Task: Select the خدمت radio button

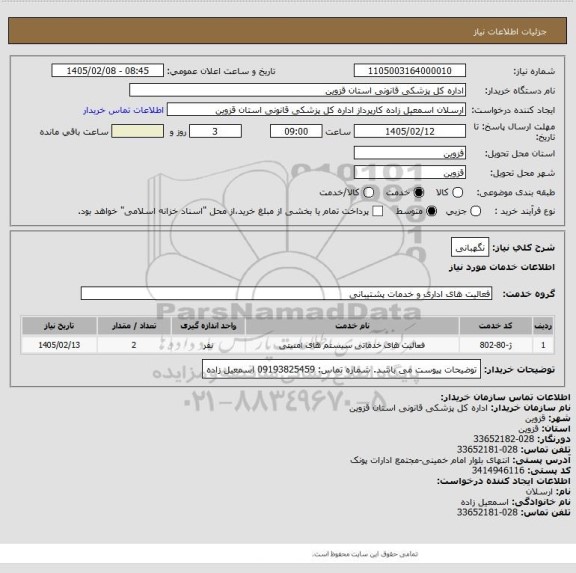Action: tap(419, 192)
